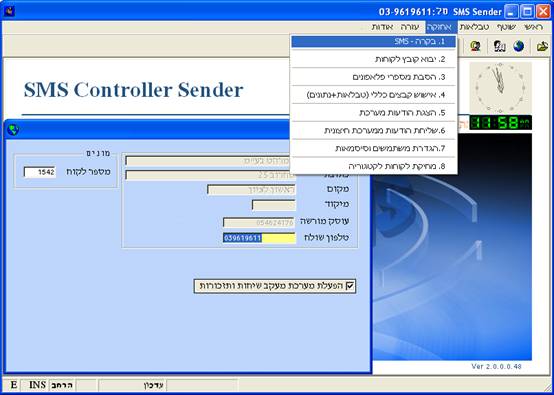
Task: Choose menu item 2 יבוא קובץ לקוחות
Action: 373,59
